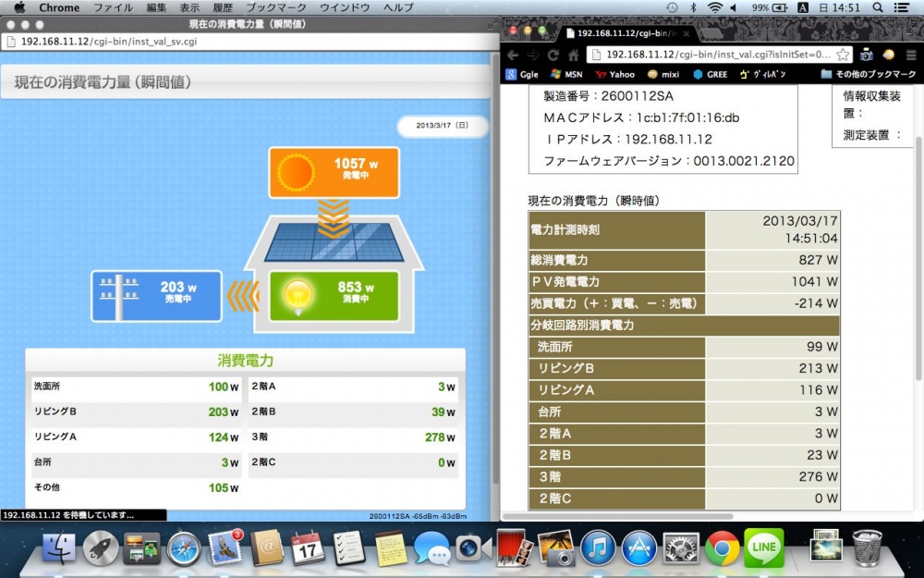Click the reload button in right Chrome window
The image size is (924, 578).
coord(553,55)
